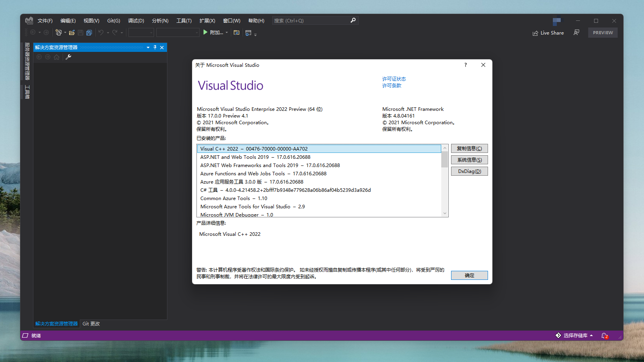The height and width of the screenshot is (362, 644).
Task: Click the account avatar icon in title bar
Action: [556, 21]
